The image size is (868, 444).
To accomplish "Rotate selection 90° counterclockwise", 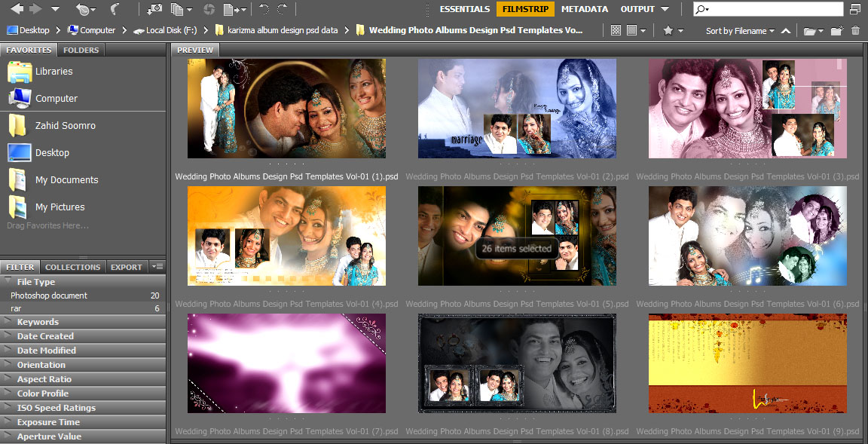I will [x=264, y=9].
